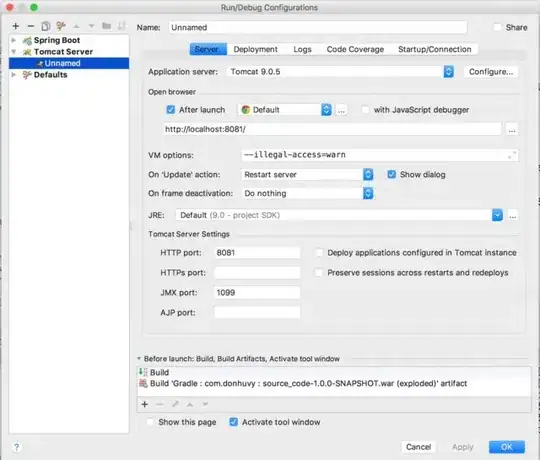The width and height of the screenshot is (540, 460).
Task: Toggle the Show dialog checkbox
Action: 391,174
